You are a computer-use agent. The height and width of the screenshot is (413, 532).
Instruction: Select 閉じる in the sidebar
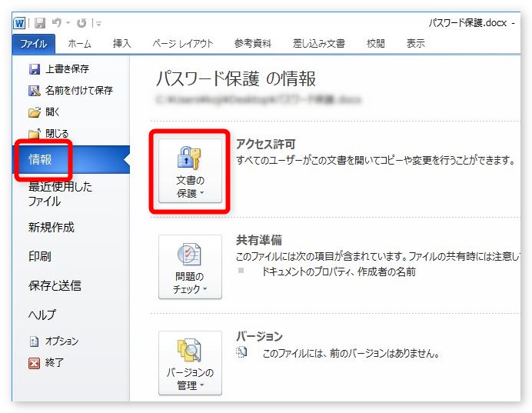57,133
